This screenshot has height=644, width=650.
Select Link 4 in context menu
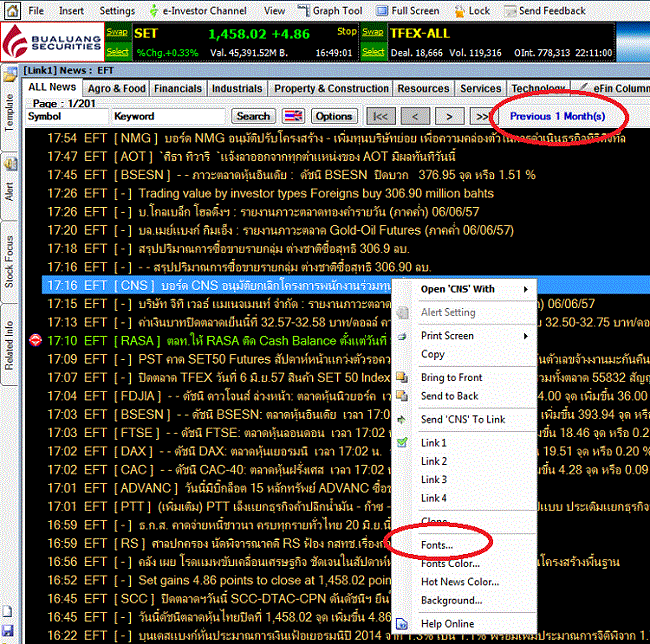(434, 498)
